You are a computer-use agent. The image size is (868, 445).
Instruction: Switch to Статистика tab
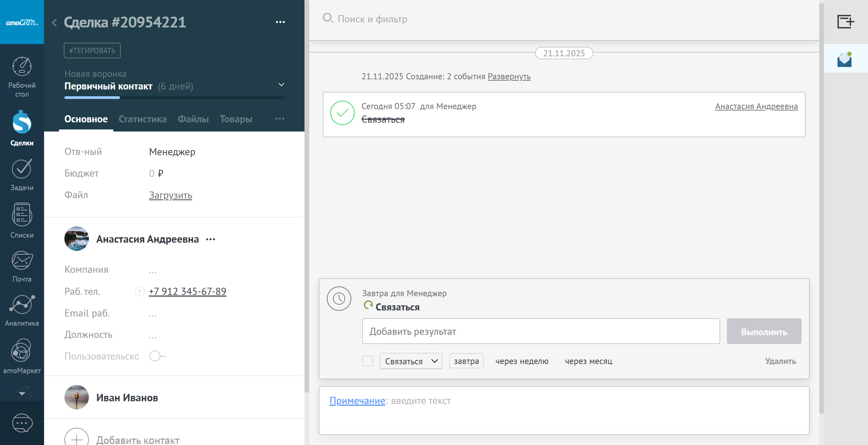142,119
